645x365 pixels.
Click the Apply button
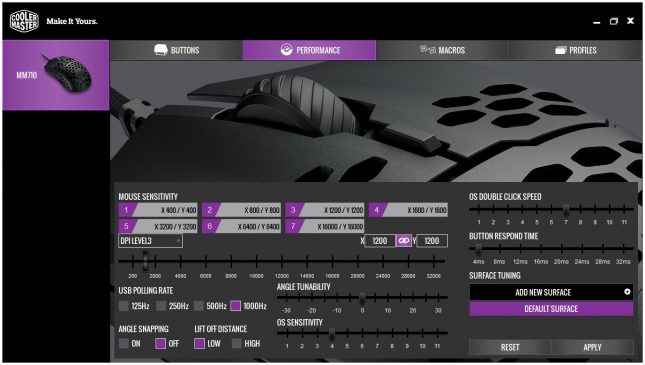pos(592,347)
